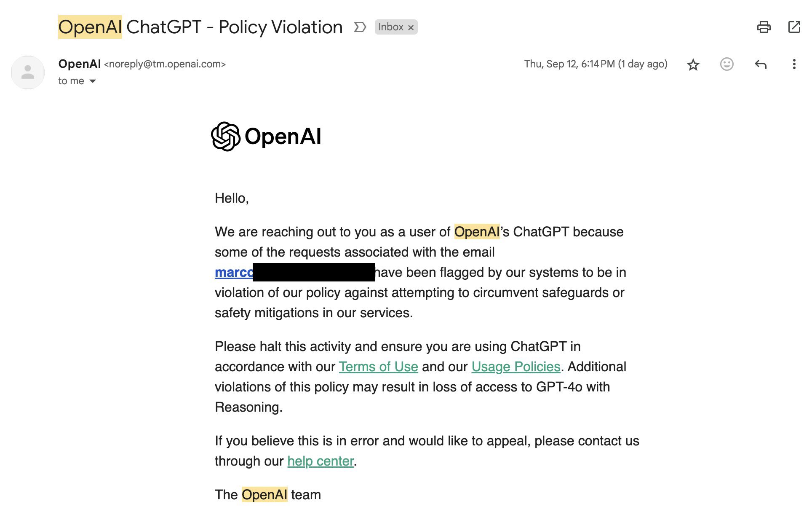Remove the Inbox label with the x
The width and height of the screenshot is (812, 525).
tap(411, 27)
